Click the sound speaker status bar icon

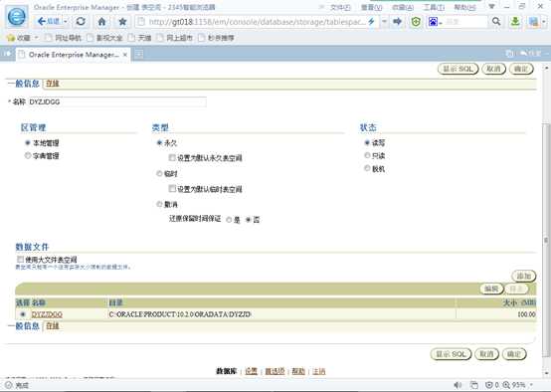[458, 385]
